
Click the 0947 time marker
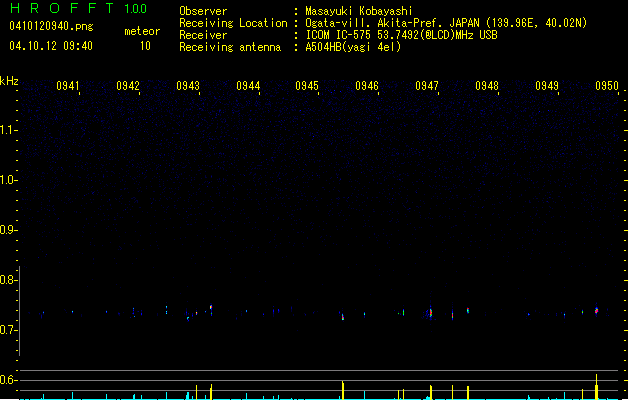tap(427, 86)
